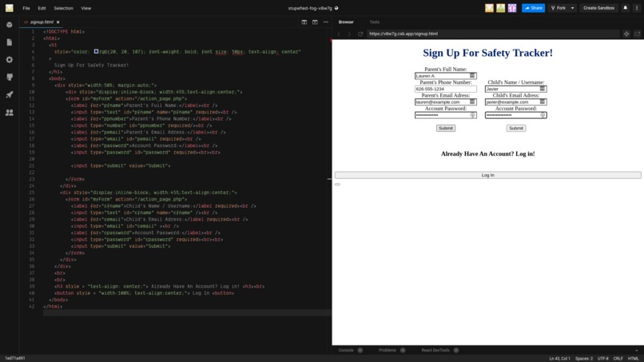Open the Configuration gear sidebar panel
Image resolution: width=644 pixels, height=362 pixels.
[x=10, y=60]
